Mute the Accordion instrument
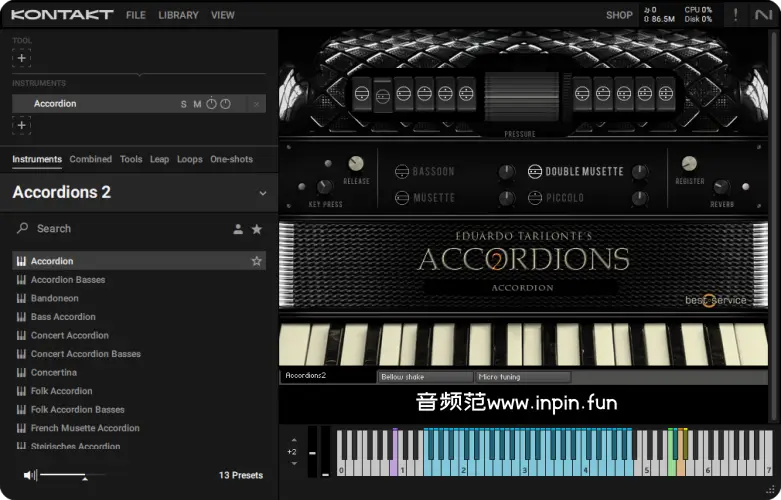 (197, 104)
